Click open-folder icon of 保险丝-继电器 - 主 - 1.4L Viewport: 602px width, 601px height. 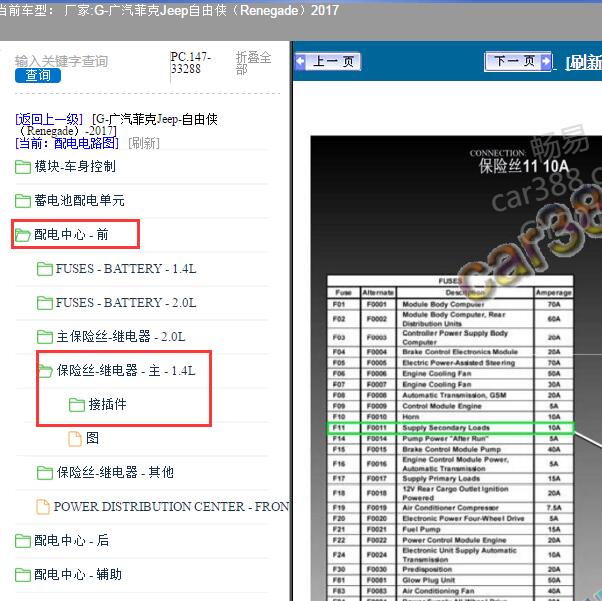point(45,371)
